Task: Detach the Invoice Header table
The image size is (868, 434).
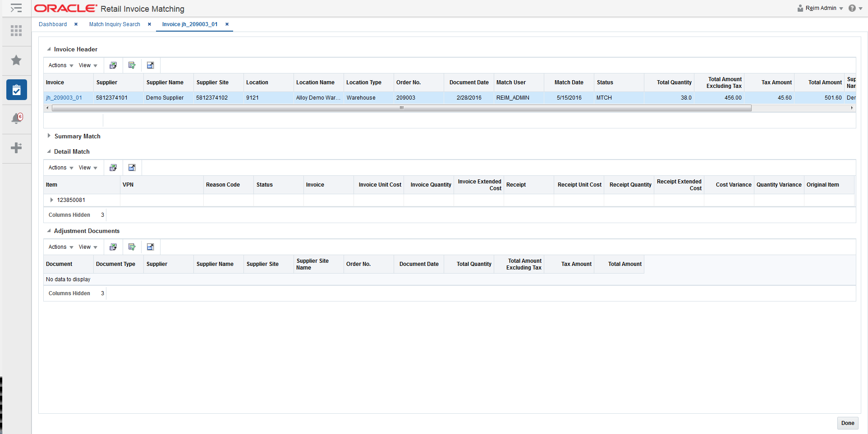Action: 151,65
